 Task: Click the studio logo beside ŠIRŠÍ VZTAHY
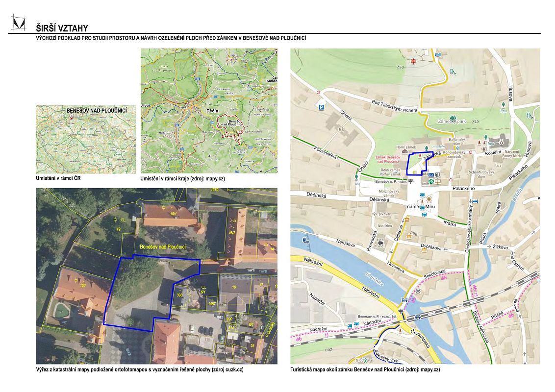click(19, 22)
